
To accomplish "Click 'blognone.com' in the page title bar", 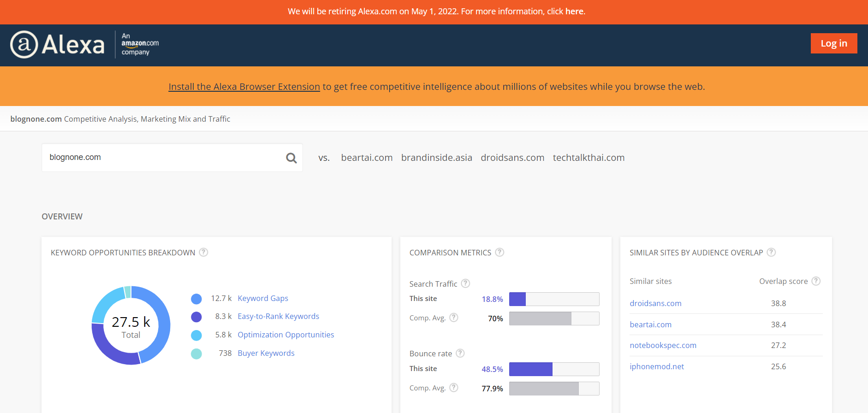I will click(x=36, y=119).
